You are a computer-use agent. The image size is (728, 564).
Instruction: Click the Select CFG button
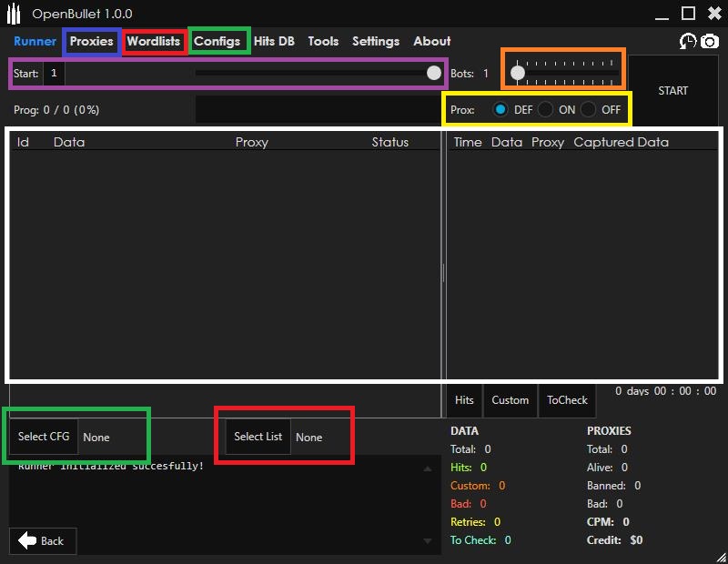(44, 437)
